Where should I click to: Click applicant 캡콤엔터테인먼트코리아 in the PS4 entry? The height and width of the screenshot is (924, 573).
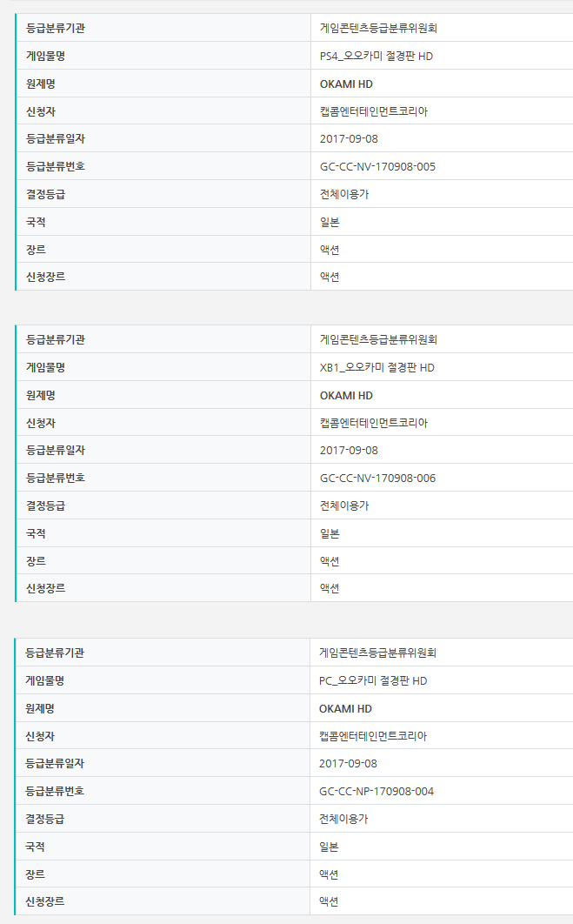pos(374,111)
